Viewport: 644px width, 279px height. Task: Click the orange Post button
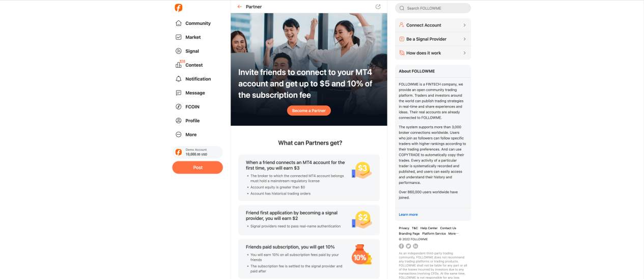pos(198,168)
